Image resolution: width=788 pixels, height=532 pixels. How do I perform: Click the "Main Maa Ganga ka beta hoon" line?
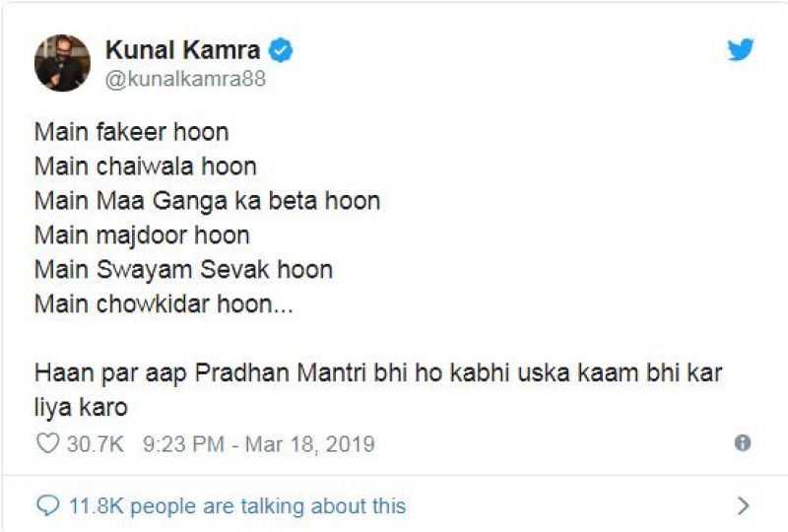coord(207,201)
